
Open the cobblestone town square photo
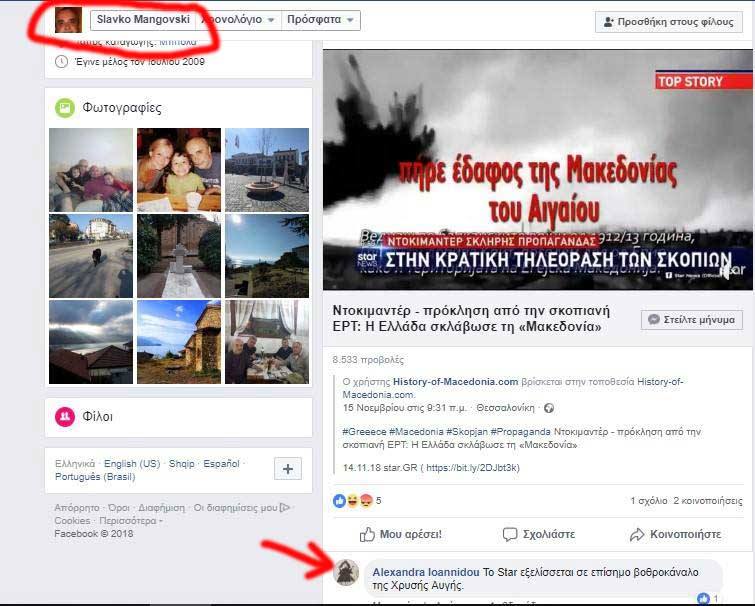pyautogui.click(x=267, y=169)
